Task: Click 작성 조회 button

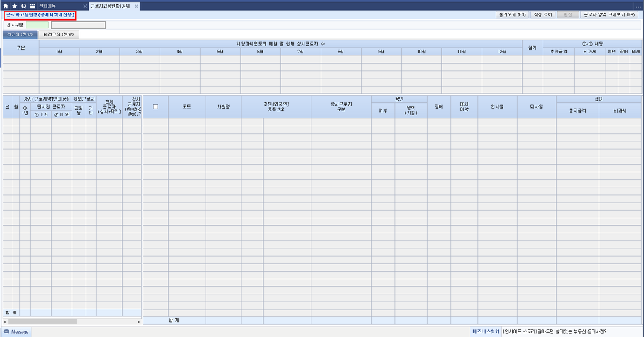Action: [543, 15]
